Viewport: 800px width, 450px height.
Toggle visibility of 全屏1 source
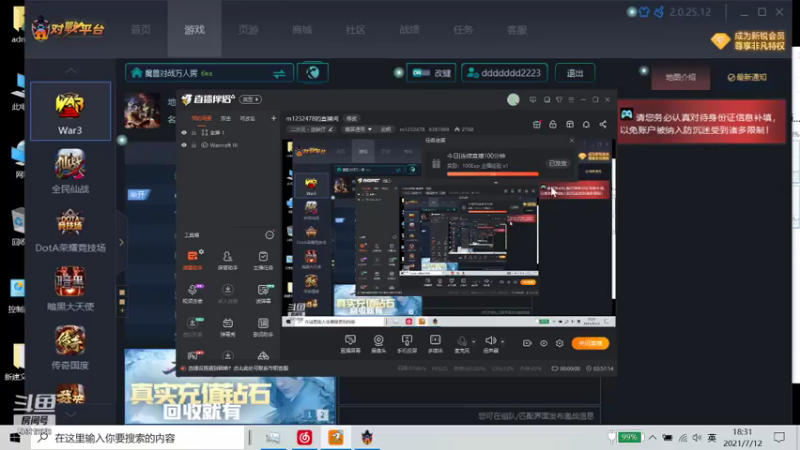(x=184, y=133)
